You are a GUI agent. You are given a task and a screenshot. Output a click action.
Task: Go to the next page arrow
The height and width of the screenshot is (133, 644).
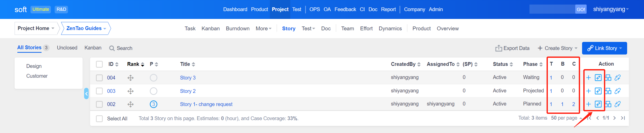click(614, 118)
